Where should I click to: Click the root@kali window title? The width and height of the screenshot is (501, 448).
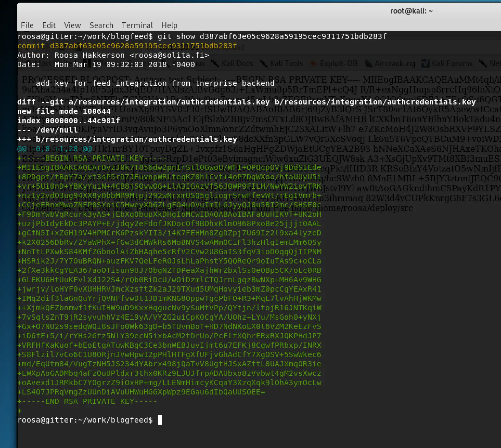point(411,11)
